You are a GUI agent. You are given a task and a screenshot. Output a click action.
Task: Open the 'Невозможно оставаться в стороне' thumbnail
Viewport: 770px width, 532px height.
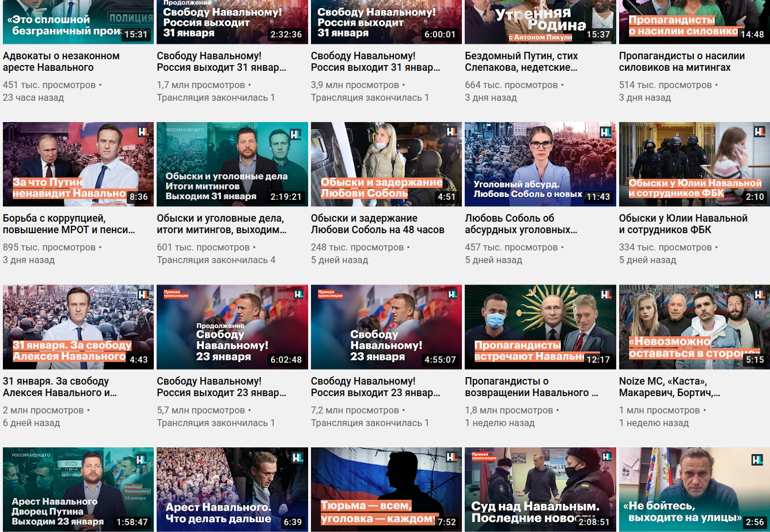[695, 327]
